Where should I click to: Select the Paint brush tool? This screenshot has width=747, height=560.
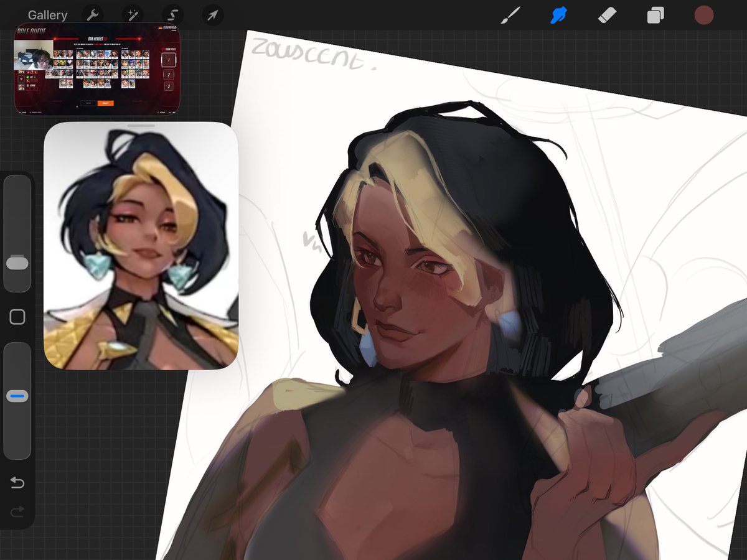(x=510, y=15)
